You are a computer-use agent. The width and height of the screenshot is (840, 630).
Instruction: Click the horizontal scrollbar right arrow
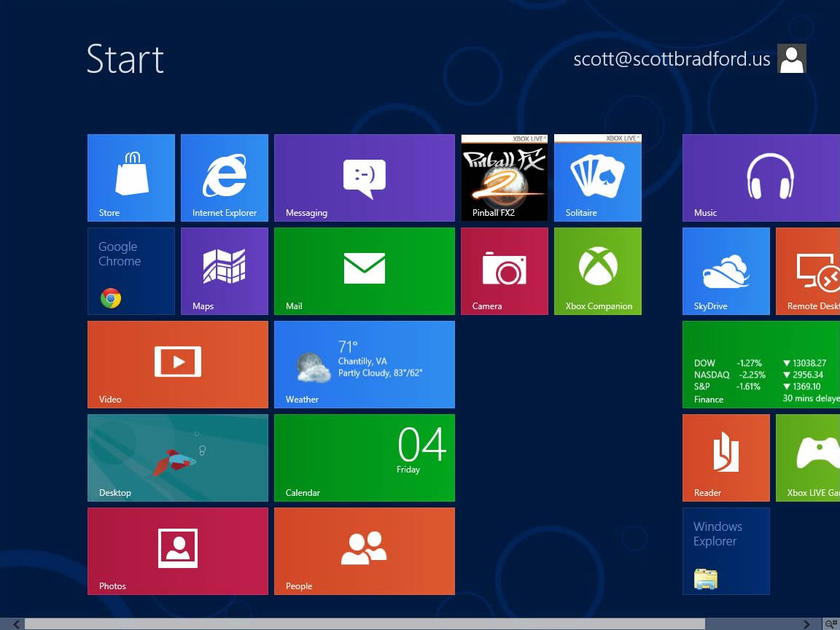pyautogui.click(x=806, y=624)
